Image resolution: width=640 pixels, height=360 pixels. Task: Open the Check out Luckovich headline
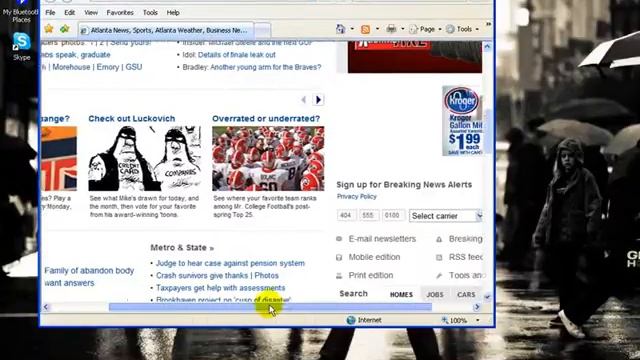pos(132,118)
